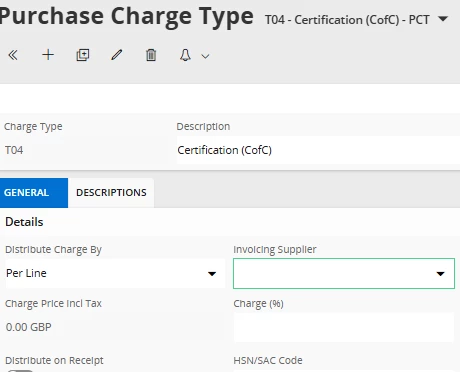Open the DESCRIPTIONS tab
Image resolution: width=460 pixels, height=372 pixels.
pyautogui.click(x=111, y=193)
